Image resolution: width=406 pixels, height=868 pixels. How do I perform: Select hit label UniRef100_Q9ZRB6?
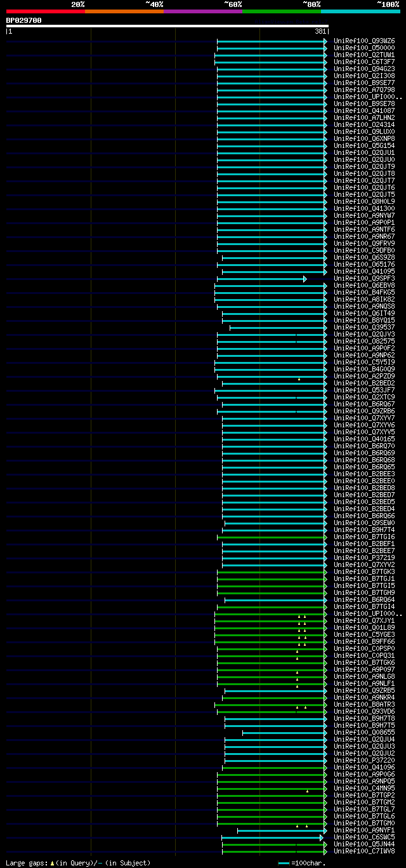coord(364,411)
